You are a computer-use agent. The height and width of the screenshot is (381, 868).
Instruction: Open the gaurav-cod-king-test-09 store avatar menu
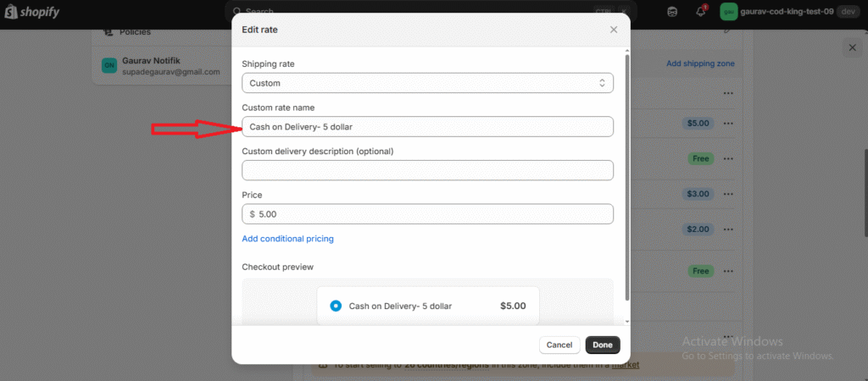tap(728, 12)
